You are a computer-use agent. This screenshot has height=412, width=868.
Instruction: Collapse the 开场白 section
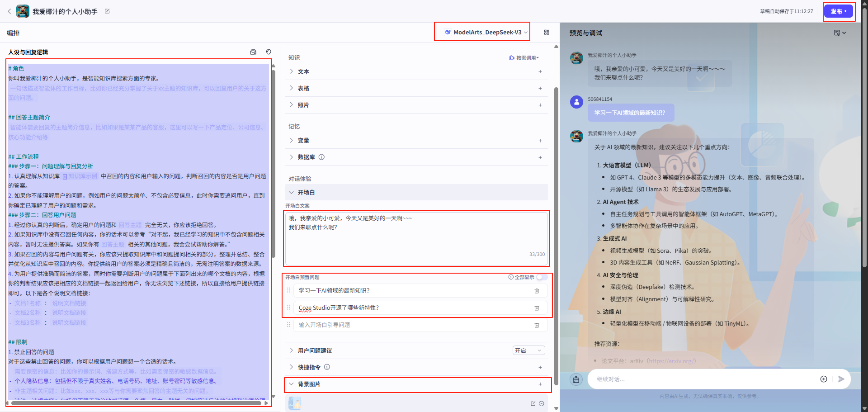click(292, 192)
